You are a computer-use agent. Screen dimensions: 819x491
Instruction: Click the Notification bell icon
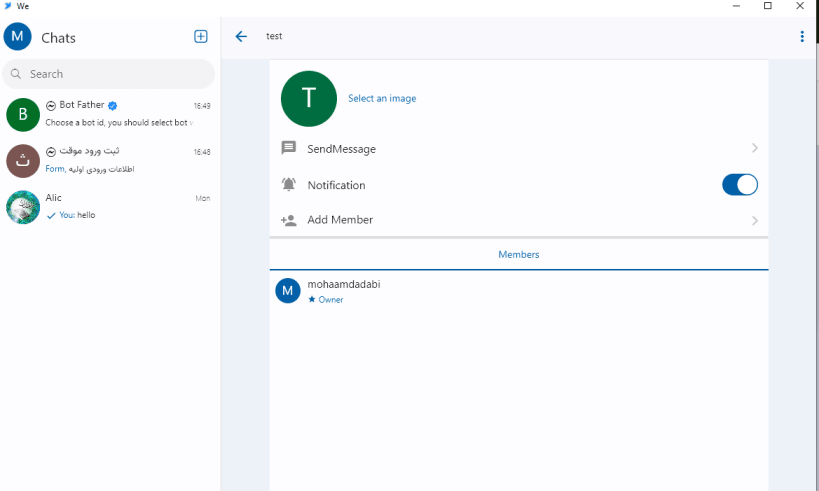tap(288, 184)
